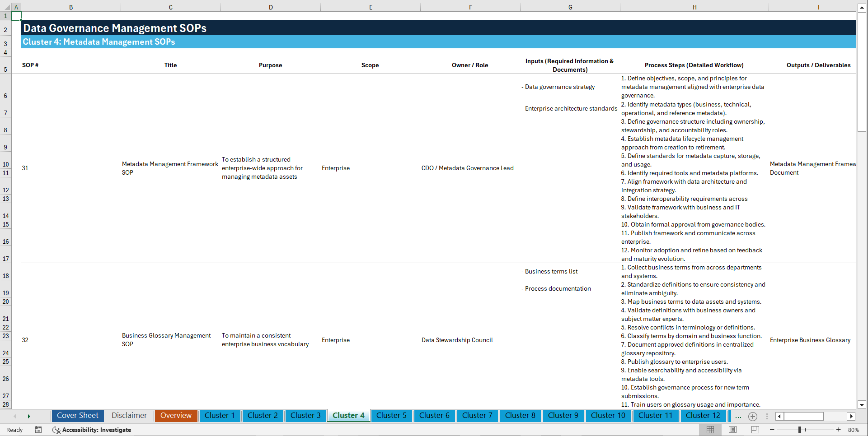Viewport: 868px width, 436px height.
Task: Click the 80% zoom level
Action: 854,430
